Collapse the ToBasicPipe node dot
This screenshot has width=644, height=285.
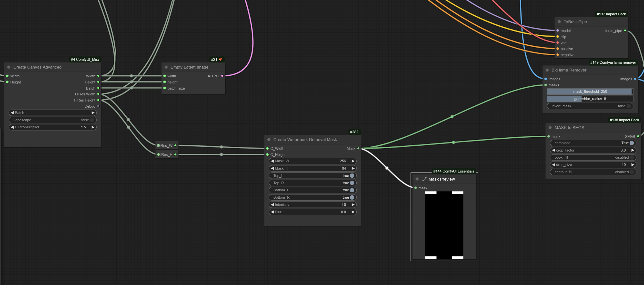click(559, 22)
